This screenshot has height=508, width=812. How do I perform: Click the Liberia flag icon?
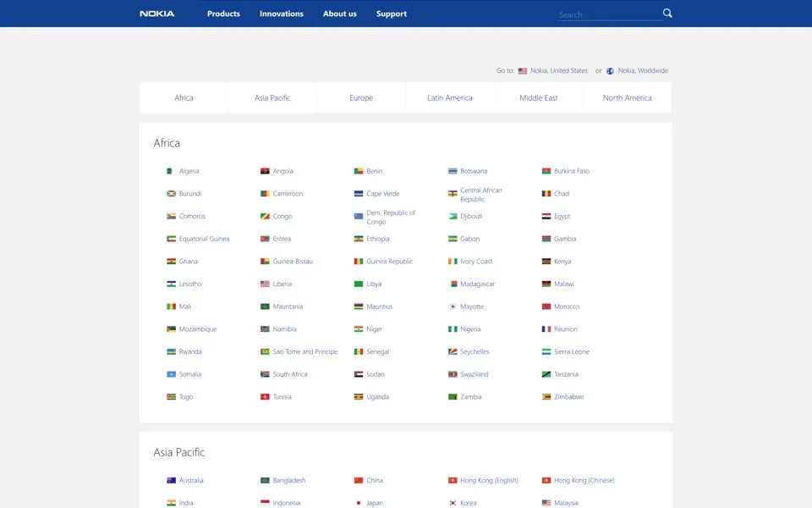tap(265, 284)
